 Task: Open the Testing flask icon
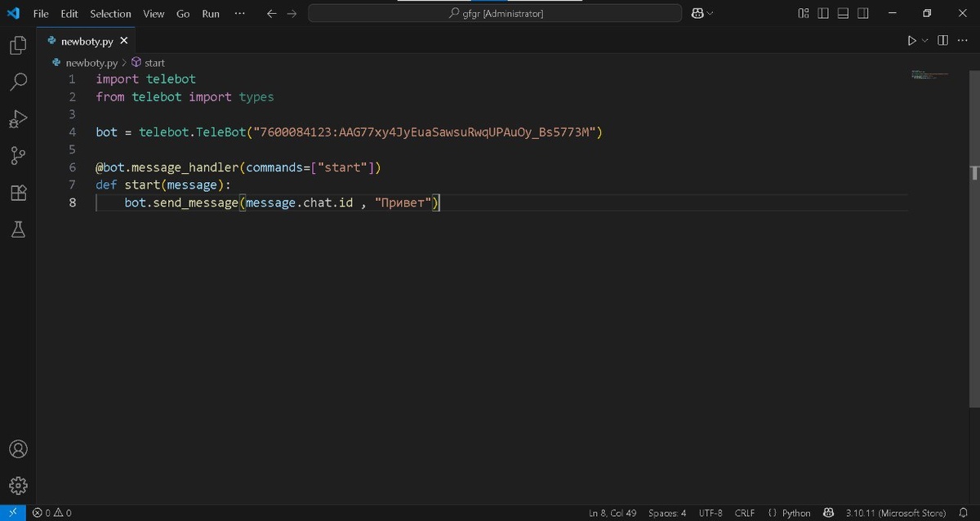(18, 229)
